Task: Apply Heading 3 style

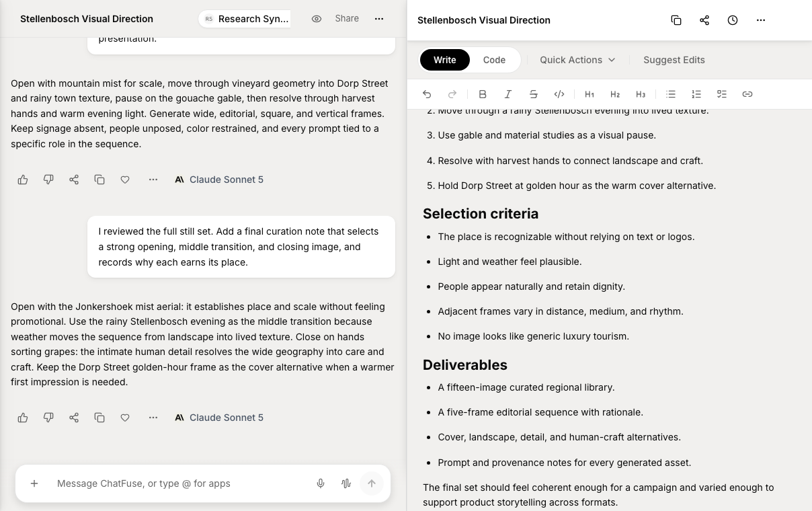Action: point(641,94)
